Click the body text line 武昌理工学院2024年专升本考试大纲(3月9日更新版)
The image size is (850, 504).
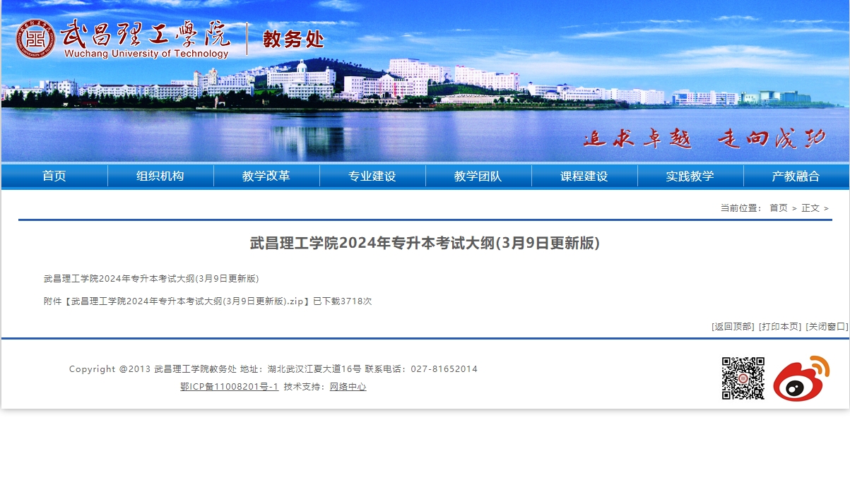tap(151, 278)
